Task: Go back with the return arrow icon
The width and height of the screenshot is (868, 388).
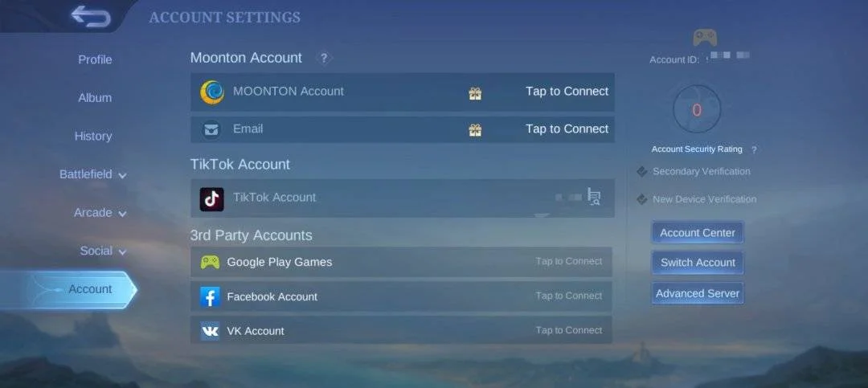Action: tap(91, 16)
